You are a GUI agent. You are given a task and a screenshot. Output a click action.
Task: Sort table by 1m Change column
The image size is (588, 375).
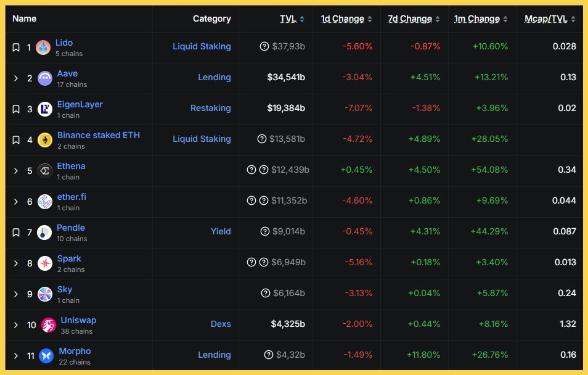(481, 19)
